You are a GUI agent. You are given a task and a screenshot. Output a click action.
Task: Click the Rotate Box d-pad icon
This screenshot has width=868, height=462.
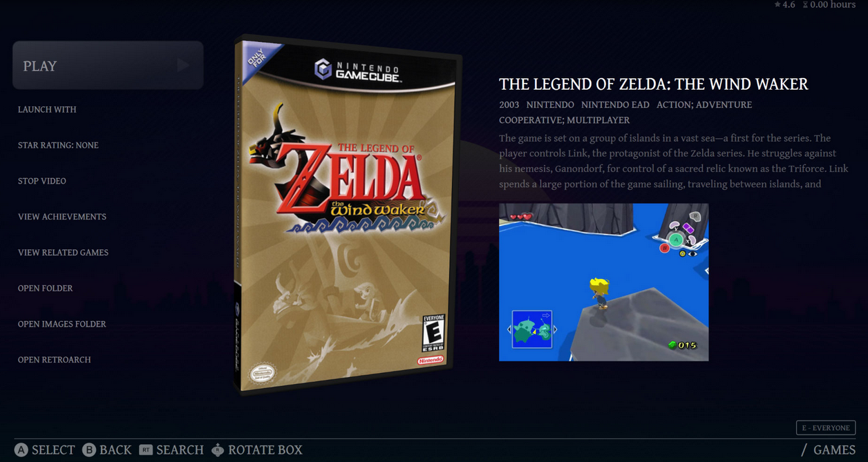point(218,450)
